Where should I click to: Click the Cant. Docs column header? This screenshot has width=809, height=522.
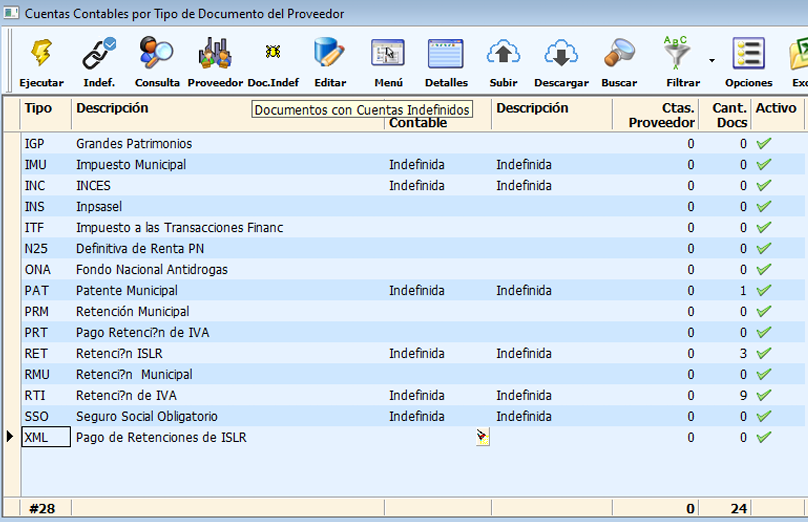(728, 114)
